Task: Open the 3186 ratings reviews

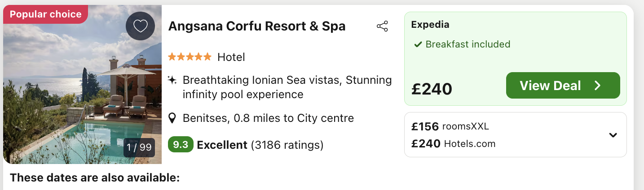Action: 287,145
